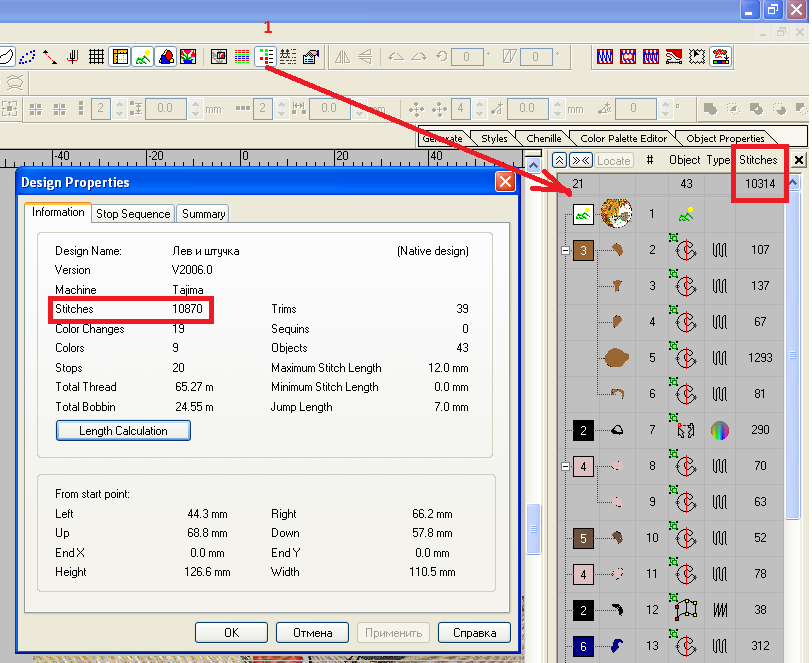Click the show grid toolbar icon
The image size is (812, 663).
(x=97, y=57)
